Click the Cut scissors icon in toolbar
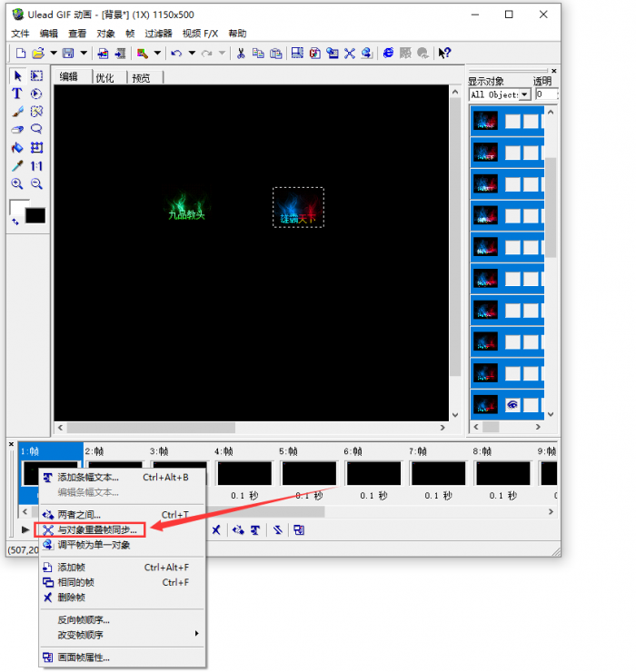636x672 pixels. (241, 54)
